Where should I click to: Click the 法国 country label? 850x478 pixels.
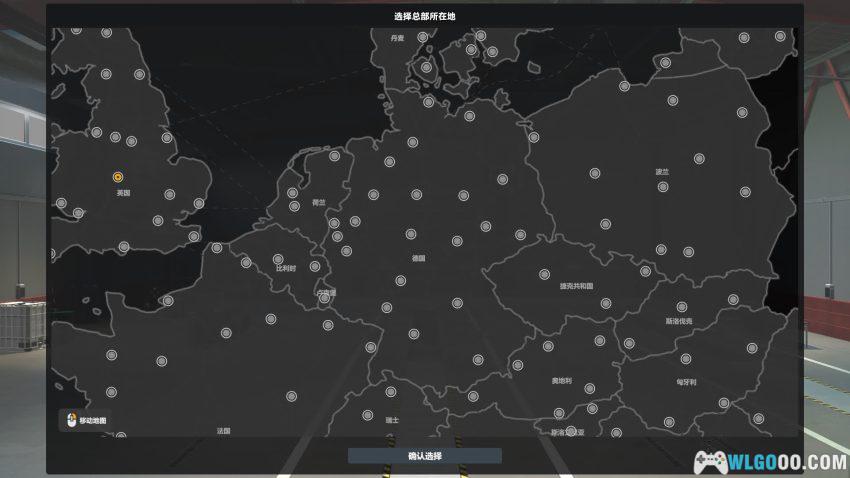tap(224, 431)
